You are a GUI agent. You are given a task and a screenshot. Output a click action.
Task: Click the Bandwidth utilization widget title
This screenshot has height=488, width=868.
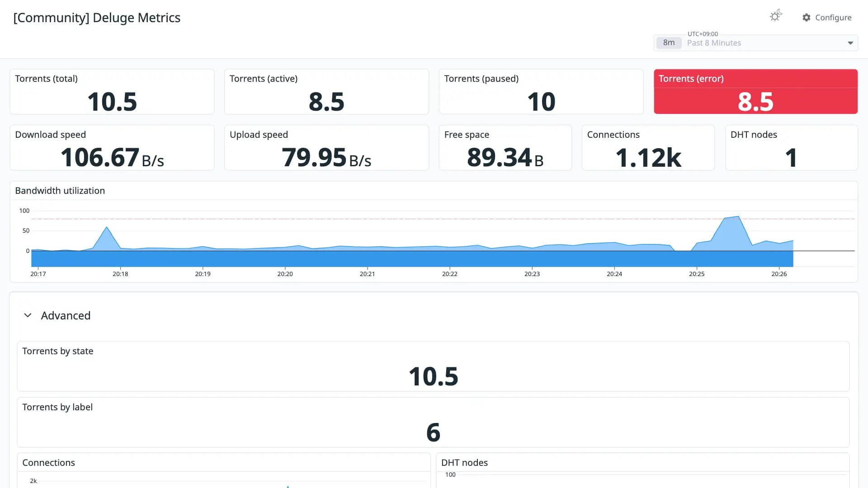click(60, 191)
